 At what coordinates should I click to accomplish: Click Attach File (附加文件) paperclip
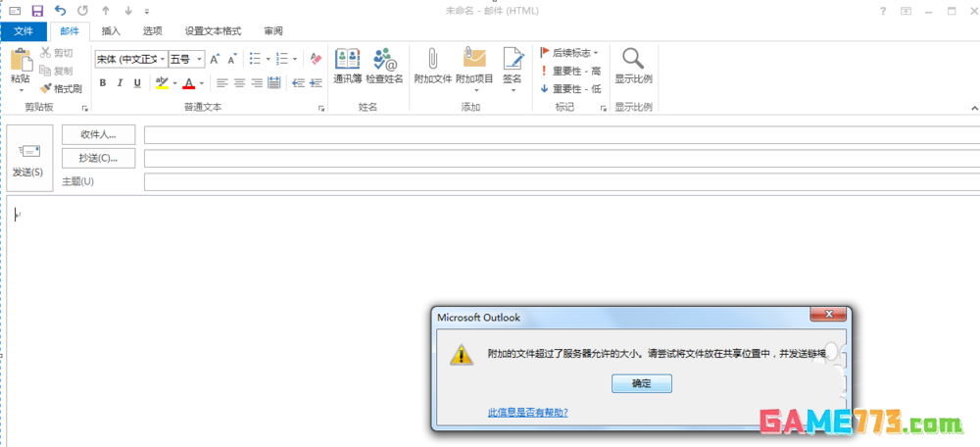[x=433, y=67]
